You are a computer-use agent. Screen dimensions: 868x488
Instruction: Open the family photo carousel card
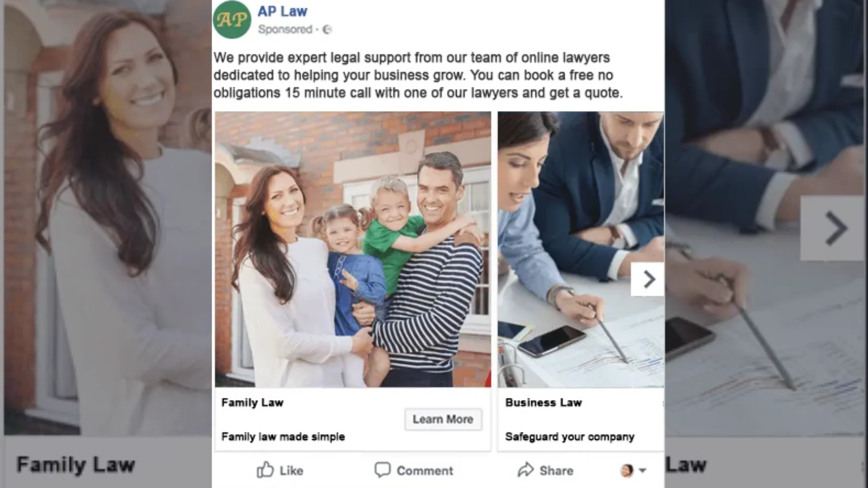point(353,249)
